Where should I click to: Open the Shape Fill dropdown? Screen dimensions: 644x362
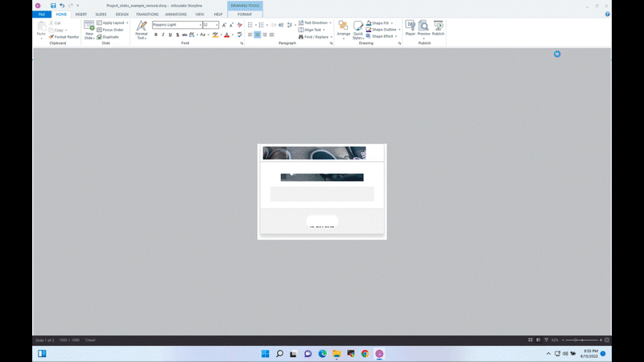point(379,23)
